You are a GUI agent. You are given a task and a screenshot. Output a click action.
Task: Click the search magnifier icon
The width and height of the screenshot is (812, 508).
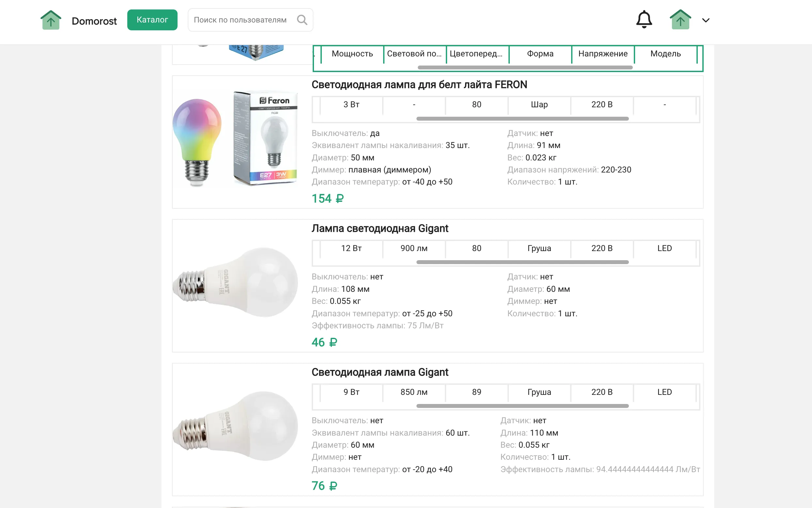302,20
